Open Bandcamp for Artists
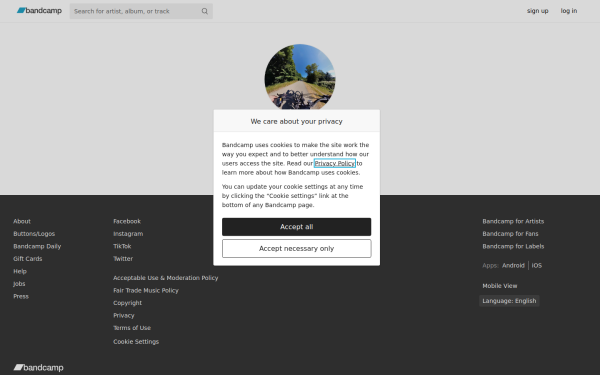600x375 pixels. click(x=513, y=221)
